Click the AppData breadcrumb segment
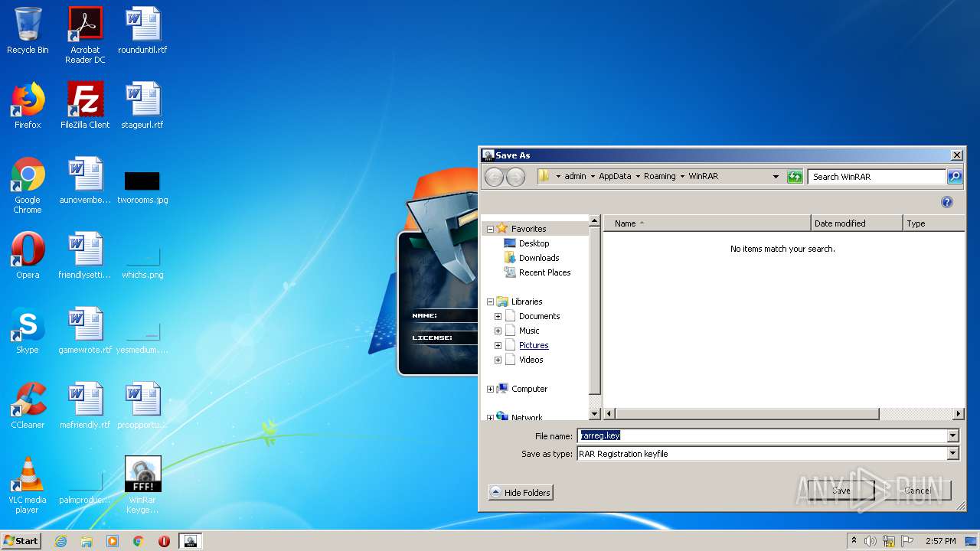This screenshot has width=980, height=551. click(x=615, y=176)
